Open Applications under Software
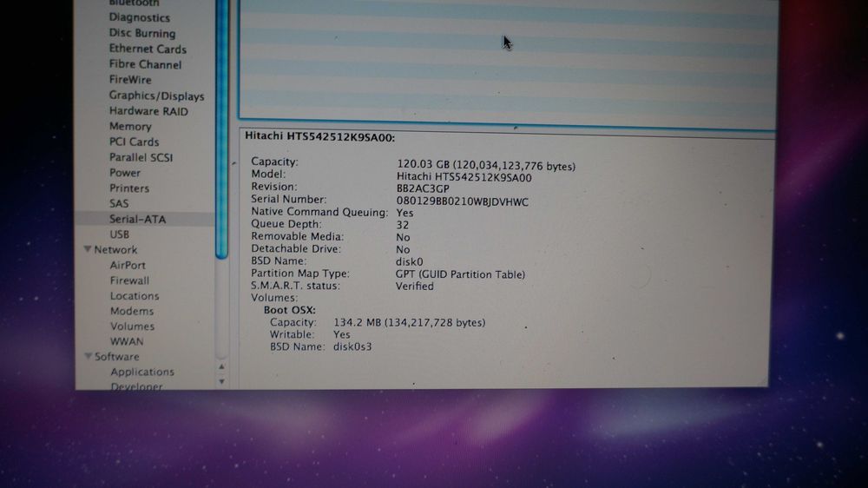Image resolution: width=868 pixels, height=488 pixels. coord(142,372)
